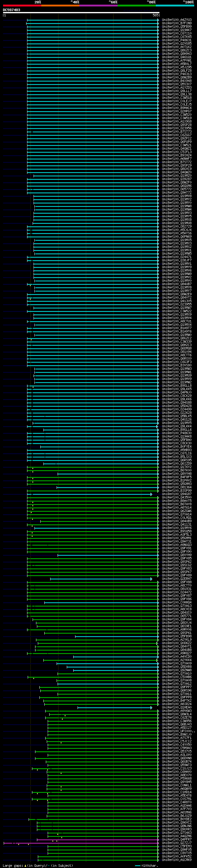Select hit label UniRef100_Q41131

coord(177,524)
